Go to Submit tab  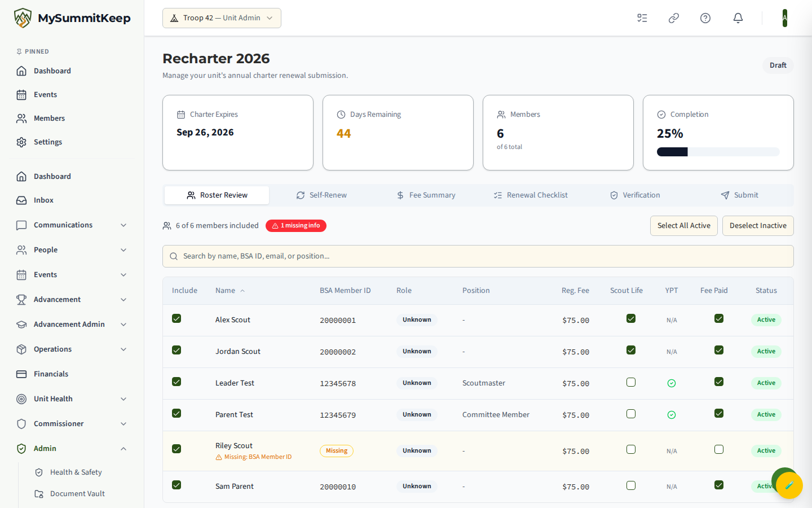(x=739, y=195)
